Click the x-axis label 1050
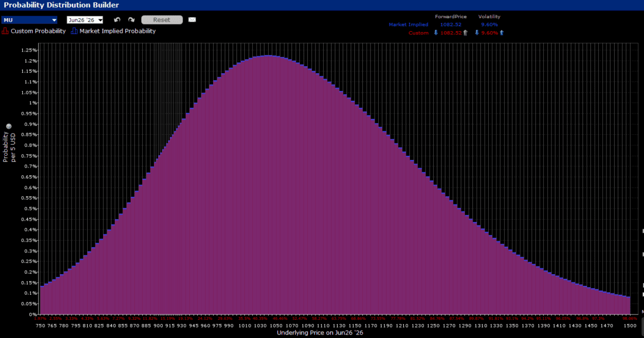The image size is (644, 338). point(276,326)
